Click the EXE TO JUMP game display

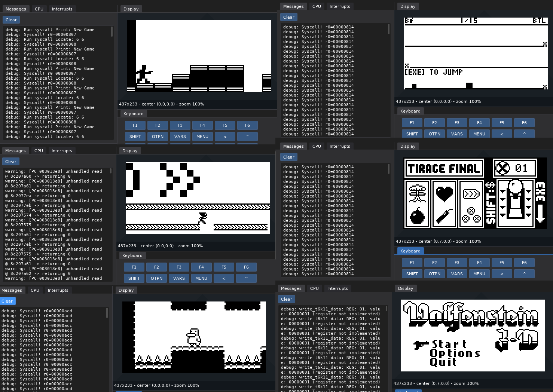tap(476, 53)
